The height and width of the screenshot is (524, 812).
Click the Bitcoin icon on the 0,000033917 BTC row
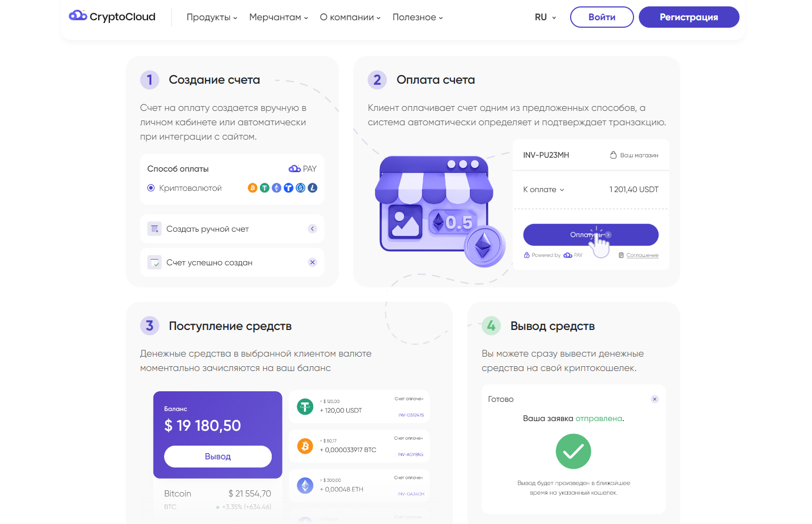(305, 446)
